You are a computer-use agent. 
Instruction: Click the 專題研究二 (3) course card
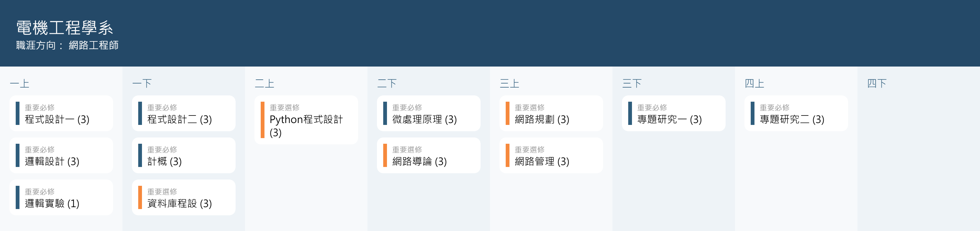(x=796, y=114)
